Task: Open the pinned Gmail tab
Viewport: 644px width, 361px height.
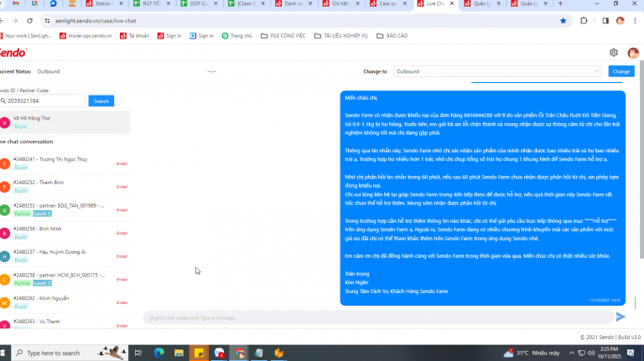Action: (x=16, y=3)
